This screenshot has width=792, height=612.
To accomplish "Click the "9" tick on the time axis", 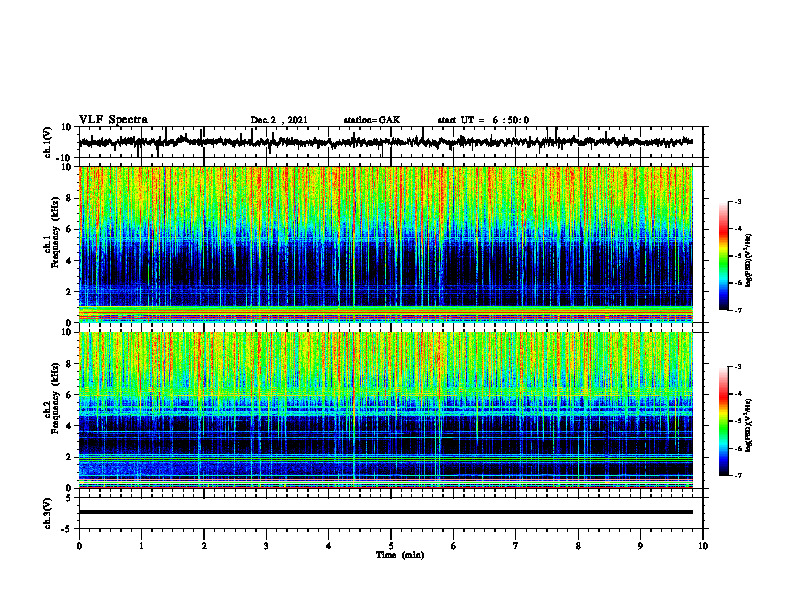I will point(640,546).
